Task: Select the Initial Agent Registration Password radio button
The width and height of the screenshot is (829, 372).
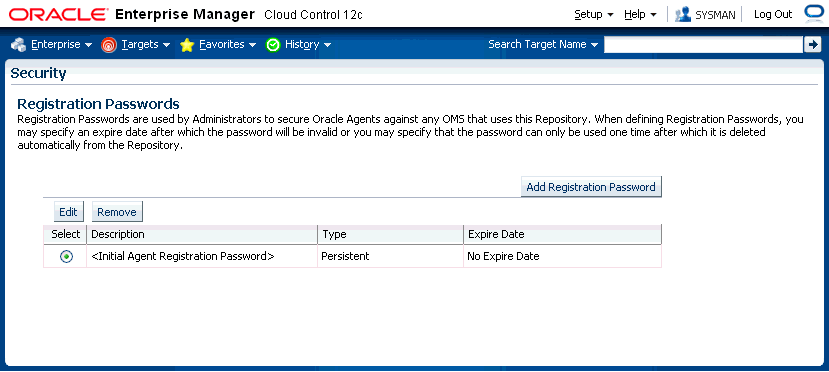Action: (66, 256)
